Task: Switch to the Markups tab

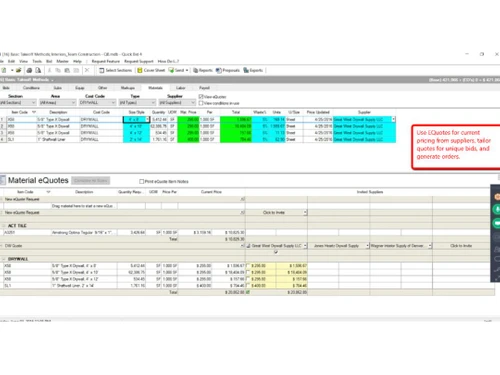Action: click(x=128, y=88)
